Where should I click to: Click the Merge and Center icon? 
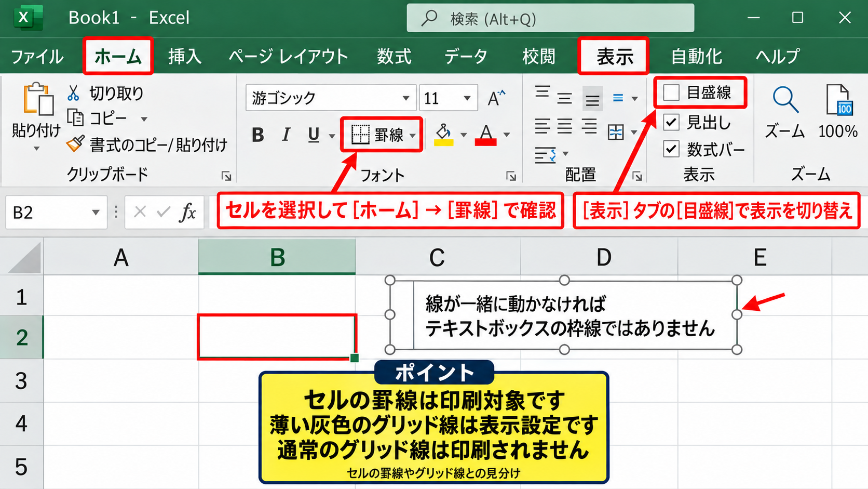[x=616, y=132]
